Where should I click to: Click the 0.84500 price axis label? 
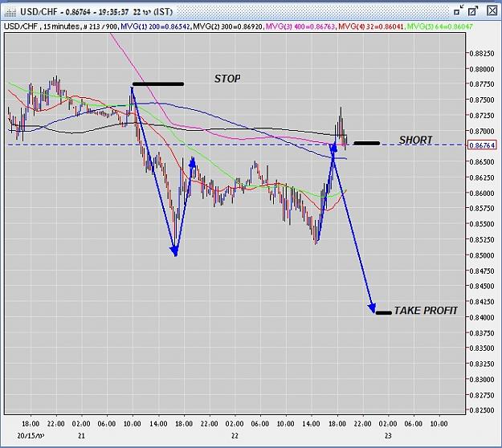pos(481,287)
